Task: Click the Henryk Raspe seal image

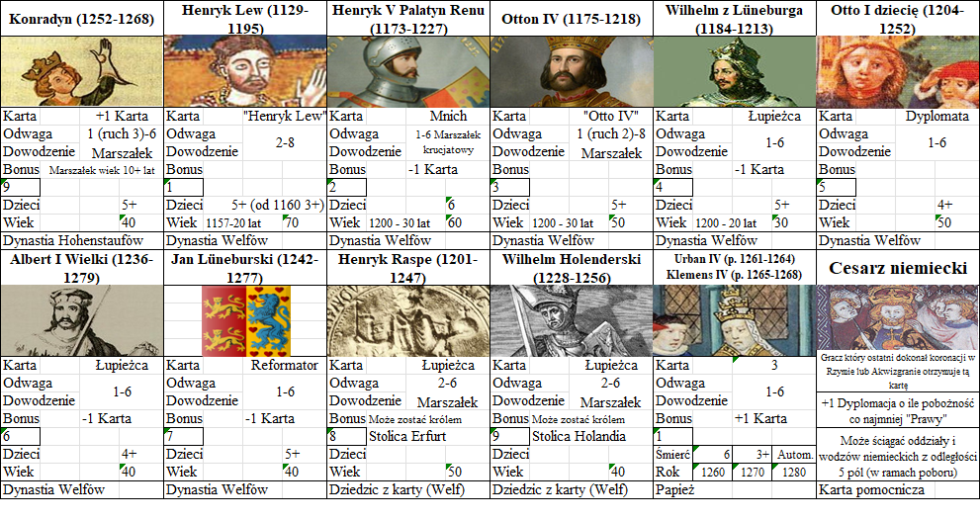Action: (408, 320)
